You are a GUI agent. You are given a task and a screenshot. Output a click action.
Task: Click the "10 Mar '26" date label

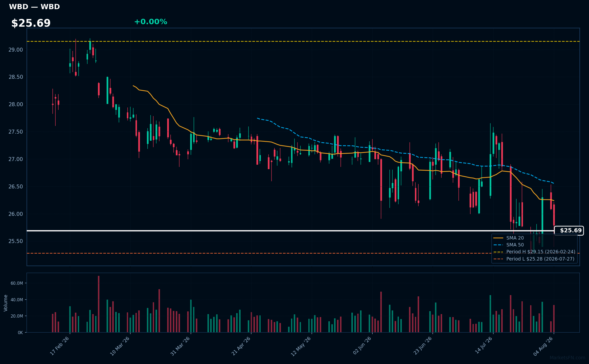(120, 346)
